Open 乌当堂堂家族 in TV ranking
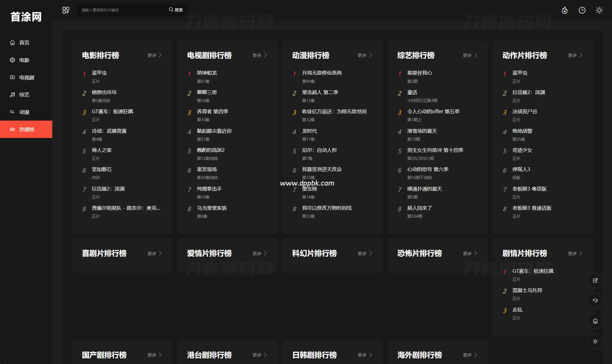Screen dimensions: 612x364 pos(212,208)
